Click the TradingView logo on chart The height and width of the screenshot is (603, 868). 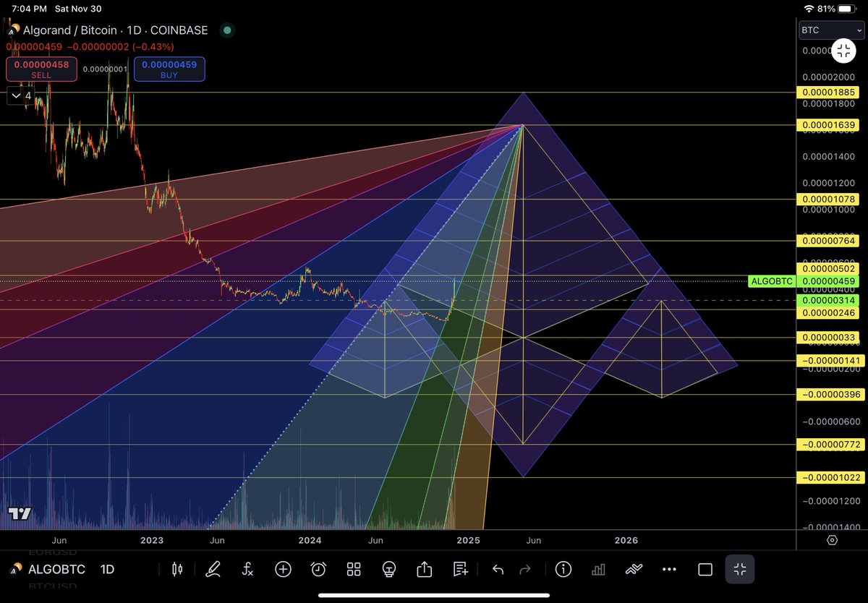pos(20,514)
